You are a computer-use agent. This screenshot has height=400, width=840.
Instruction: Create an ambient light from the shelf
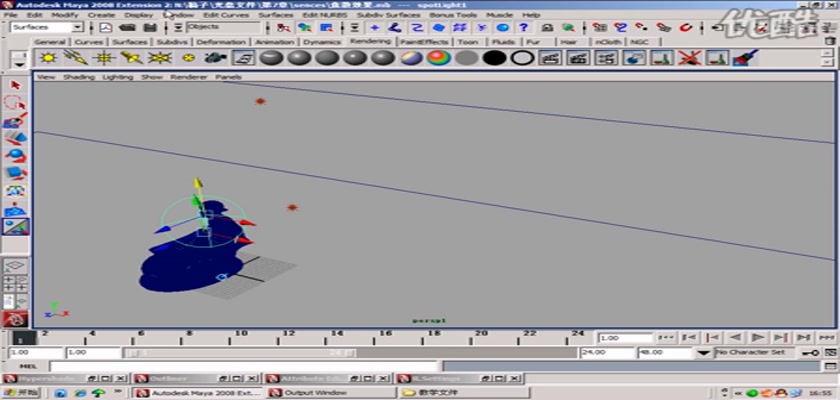point(49,58)
